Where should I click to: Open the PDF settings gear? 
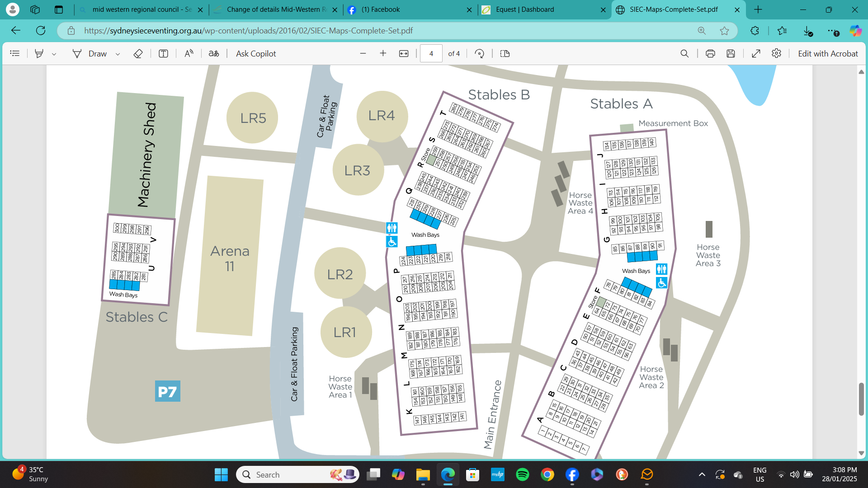[776, 54]
